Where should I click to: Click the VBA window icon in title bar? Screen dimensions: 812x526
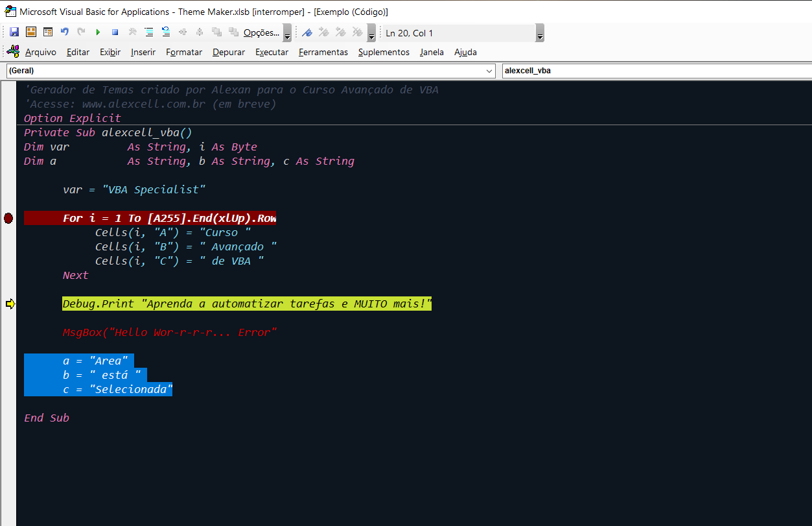[10, 11]
